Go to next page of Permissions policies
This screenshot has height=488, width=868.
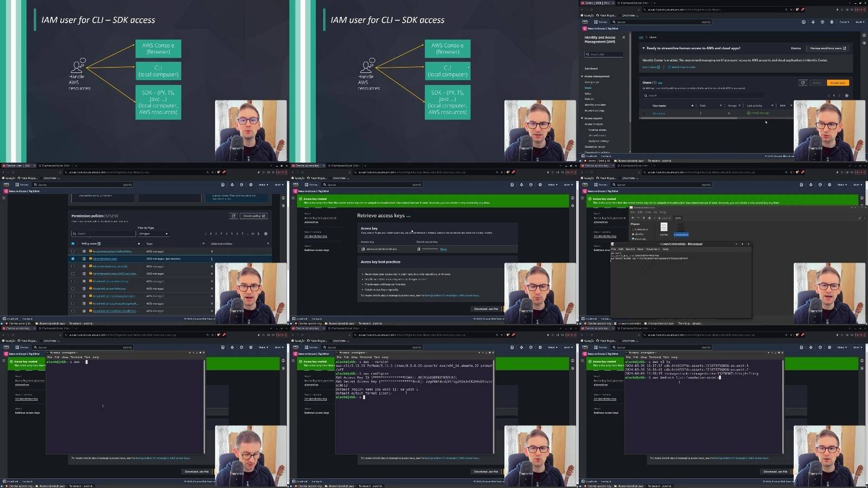click(258, 233)
